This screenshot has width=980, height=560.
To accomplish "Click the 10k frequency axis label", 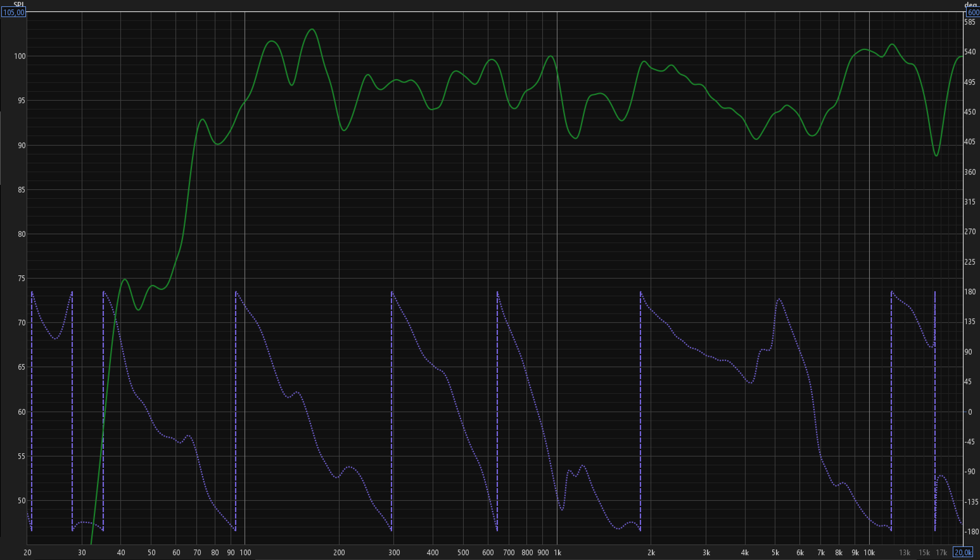I will tap(869, 553).
